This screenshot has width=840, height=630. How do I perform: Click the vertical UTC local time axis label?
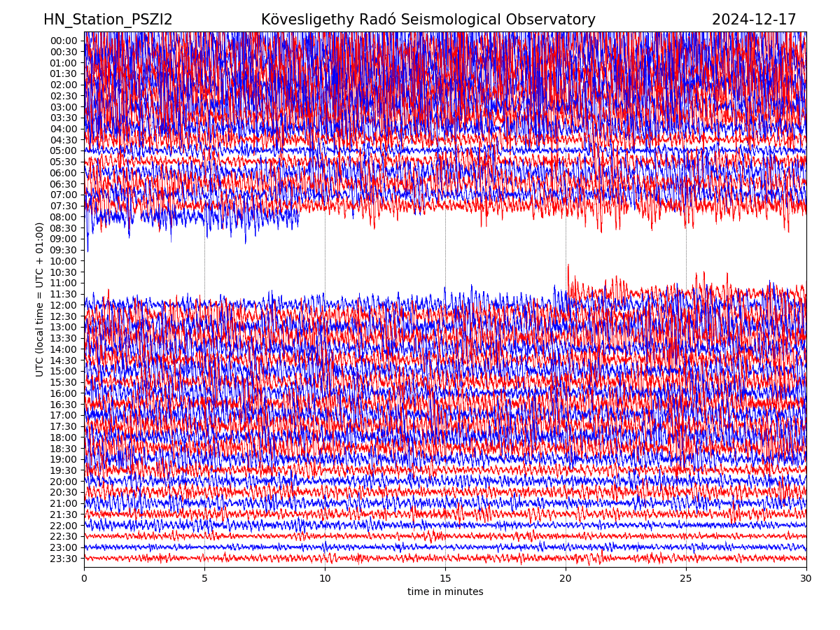40,299
